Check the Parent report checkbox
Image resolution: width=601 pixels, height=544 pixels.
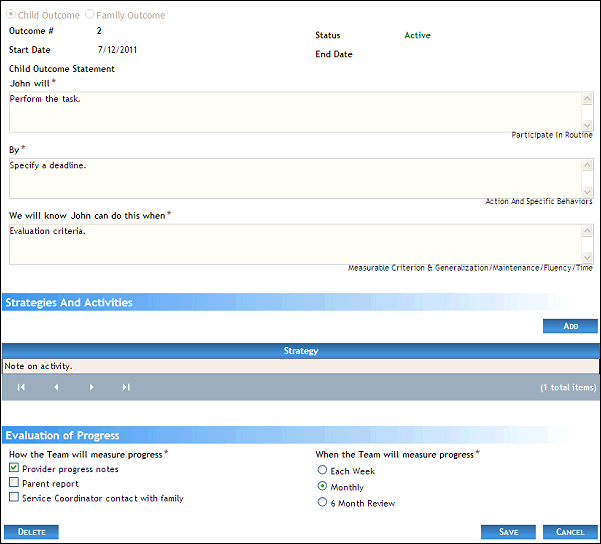13,483
